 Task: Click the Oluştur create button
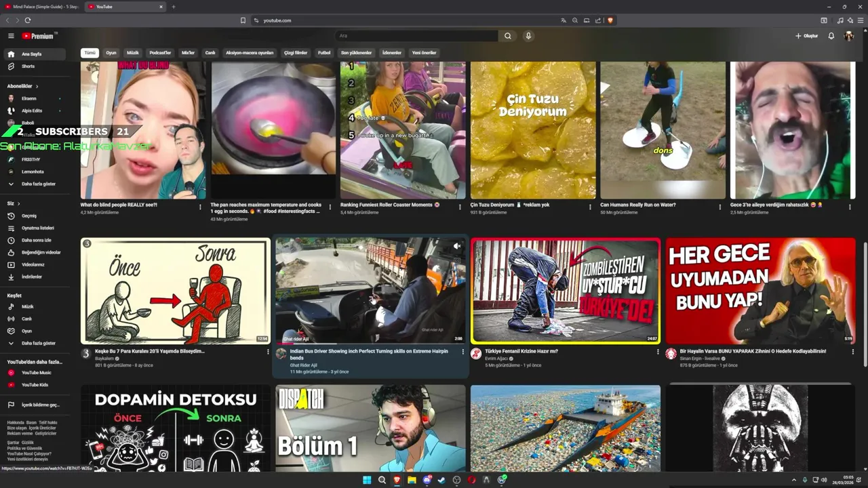[x=807, y=36]
